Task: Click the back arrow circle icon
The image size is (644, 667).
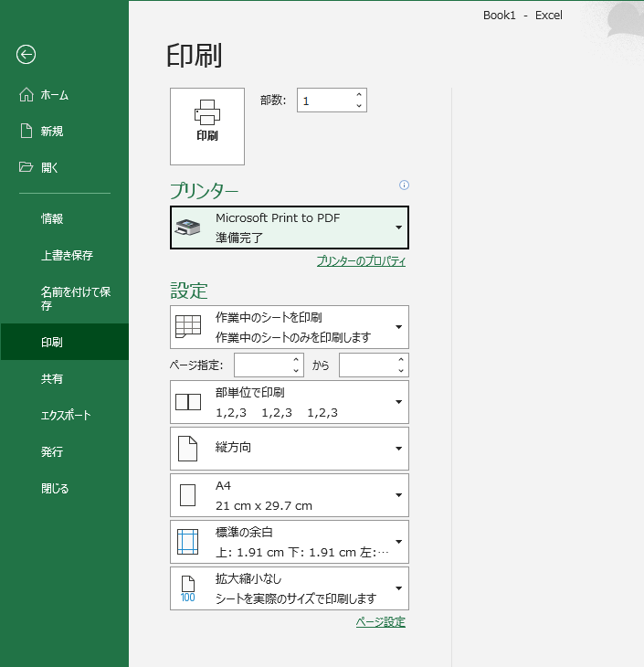Action: [26, 55]
